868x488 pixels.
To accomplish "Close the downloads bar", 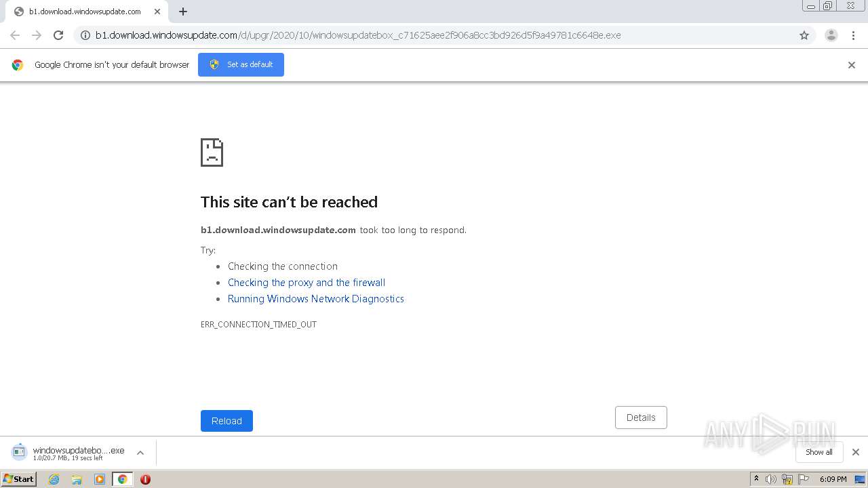I will click(856, 452).
